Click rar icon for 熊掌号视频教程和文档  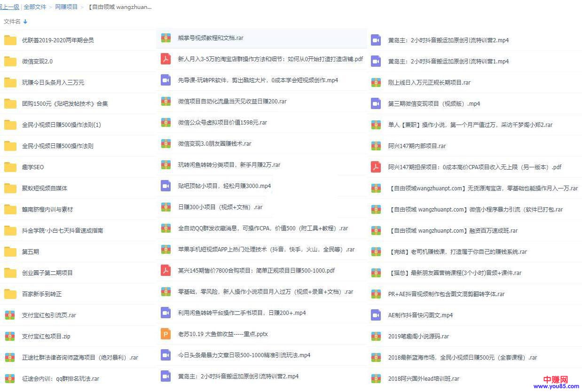pyautogui.click(x=165, y=38)
